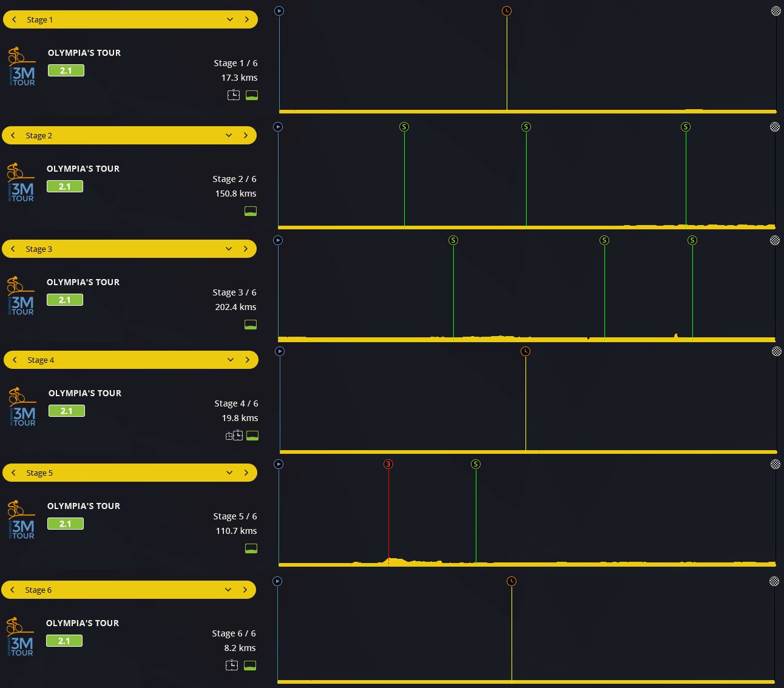The image size is (784, 688).
Task: Click the Stage 3 flat terrain icon
Action: point(251,325)
